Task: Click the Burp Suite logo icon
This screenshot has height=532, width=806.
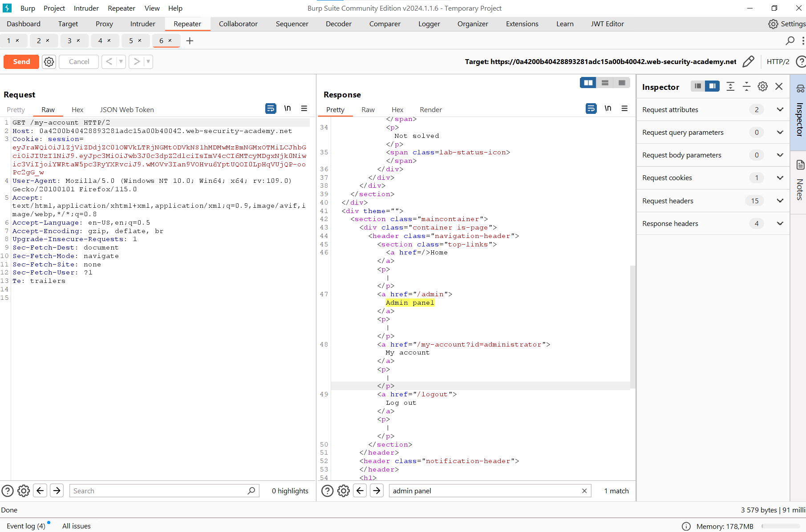Action: coord(7,8)
